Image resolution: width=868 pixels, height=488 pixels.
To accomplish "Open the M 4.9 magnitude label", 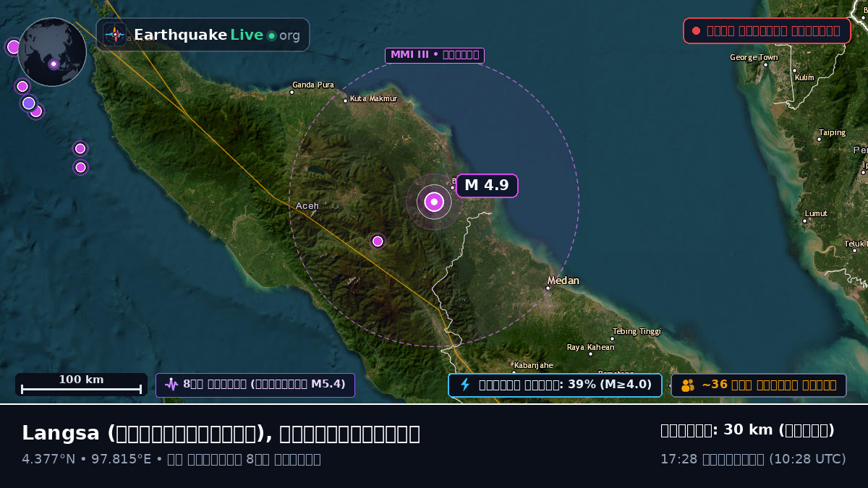I will tap(487, 185).
